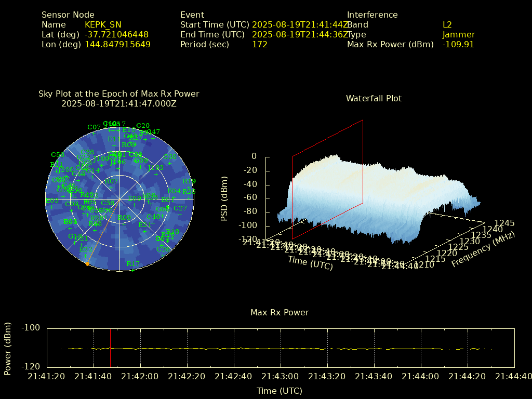Select the E22 satellite marker
This screenshot has height=399, width=532.
point(85,255)
